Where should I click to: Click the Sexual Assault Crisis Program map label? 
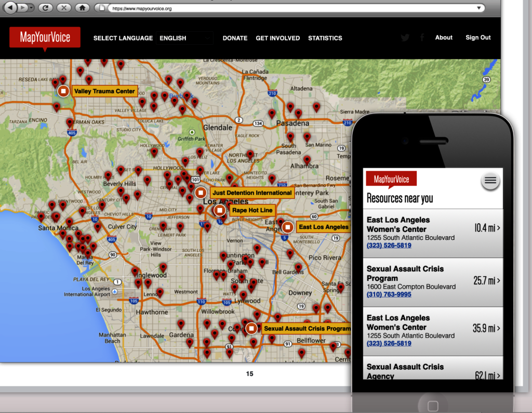[307, 328]
